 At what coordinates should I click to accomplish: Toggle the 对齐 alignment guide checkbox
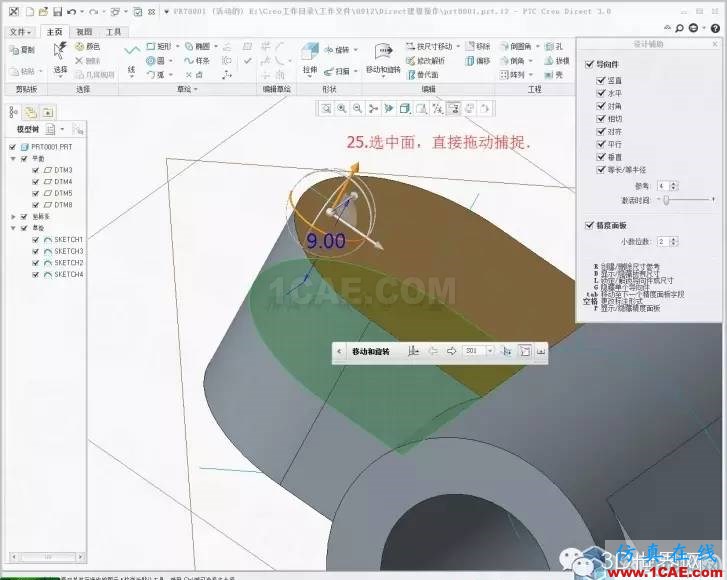pyautogui.click(x=601, y=131)
